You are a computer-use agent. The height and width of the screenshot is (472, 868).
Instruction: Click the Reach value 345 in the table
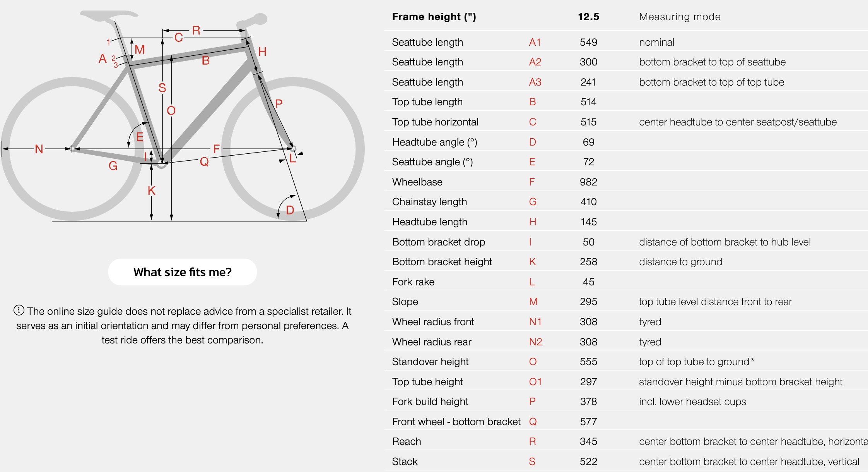point(588,441)
